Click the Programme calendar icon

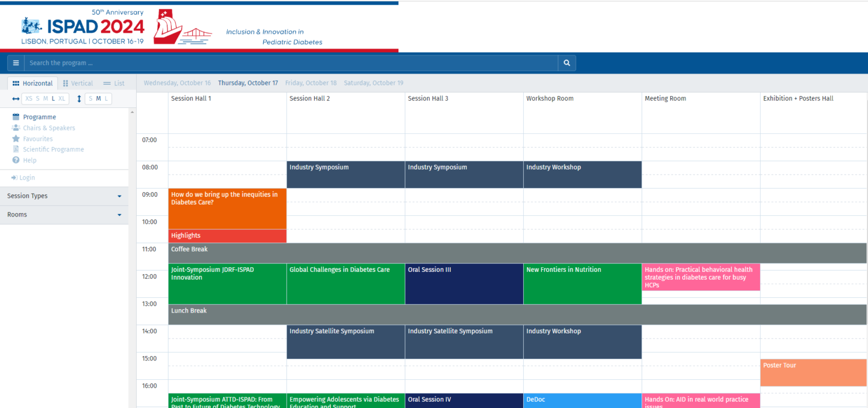[16, 118]
